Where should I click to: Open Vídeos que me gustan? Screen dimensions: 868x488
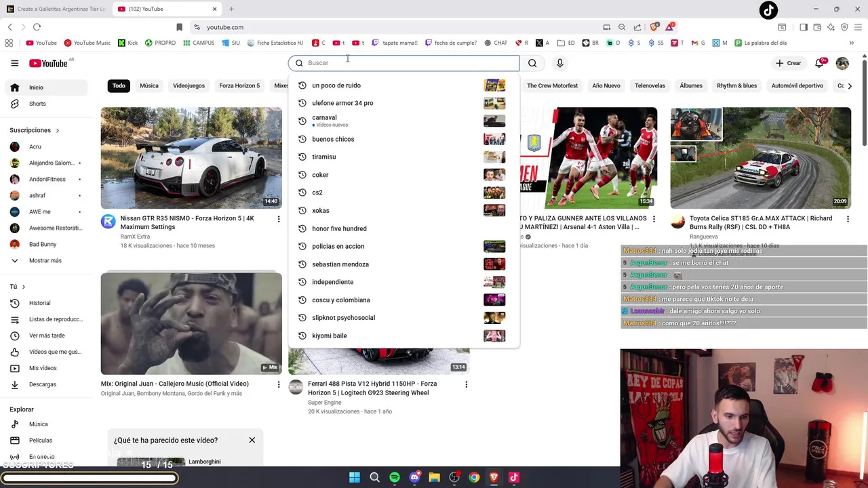tap(45, 352)
